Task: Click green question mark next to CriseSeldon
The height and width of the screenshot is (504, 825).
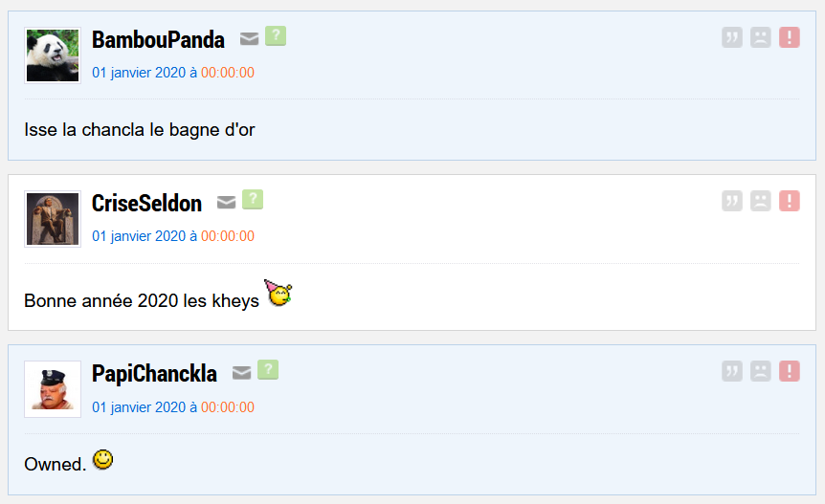Action: pos(253,199)
